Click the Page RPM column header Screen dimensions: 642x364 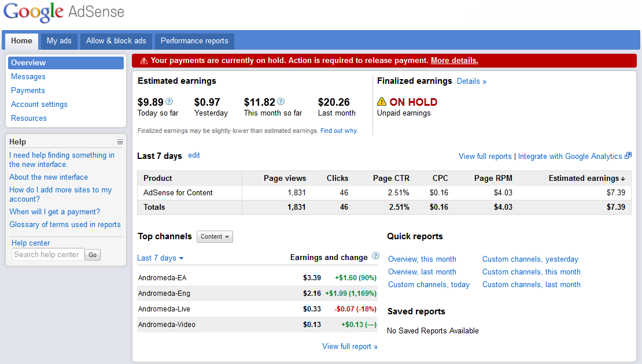493,179
